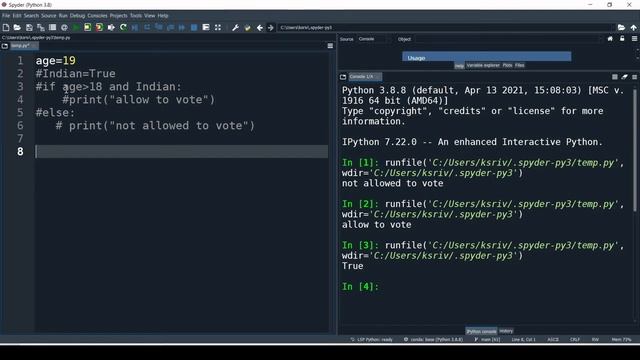This screenshot has width=640, height=360.
Task: Open file using folder toolbar icon
Action: coord(17,27)
